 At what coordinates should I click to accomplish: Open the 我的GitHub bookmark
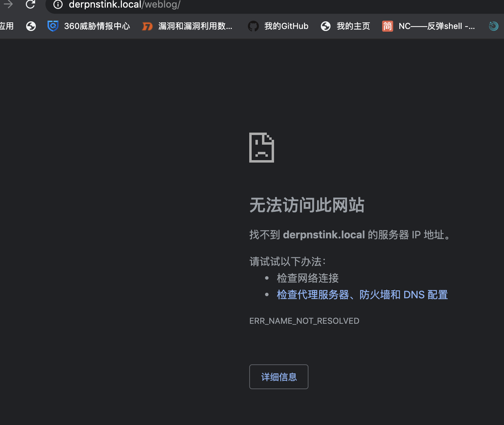click(x=278, y=26)
